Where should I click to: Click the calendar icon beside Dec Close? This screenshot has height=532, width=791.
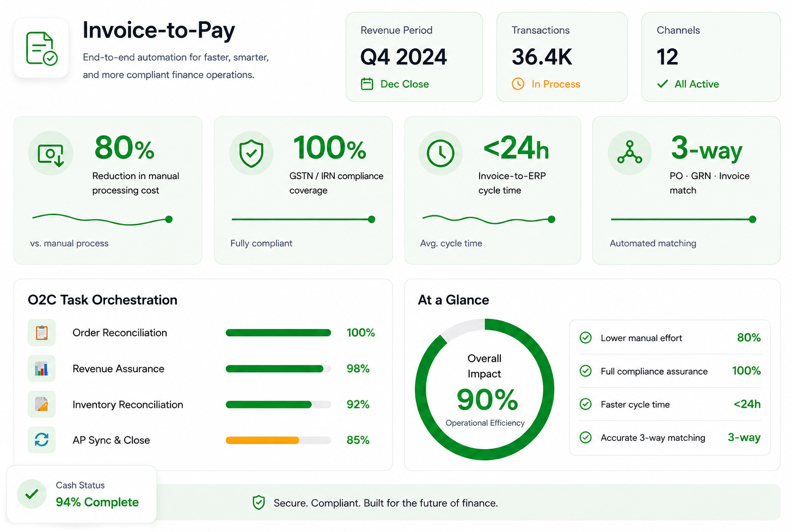click(367, 84)
